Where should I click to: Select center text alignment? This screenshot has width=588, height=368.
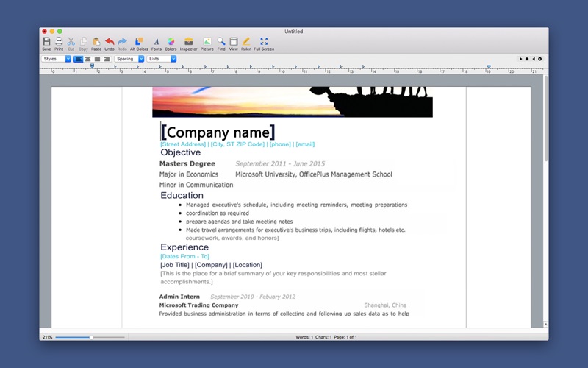click(x=87, y=59)
